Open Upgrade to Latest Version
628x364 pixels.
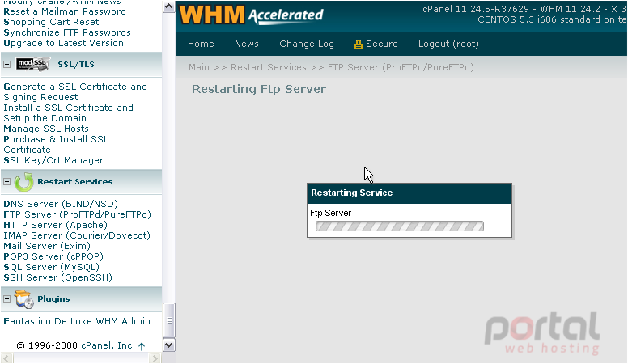(x=63, y=43)
